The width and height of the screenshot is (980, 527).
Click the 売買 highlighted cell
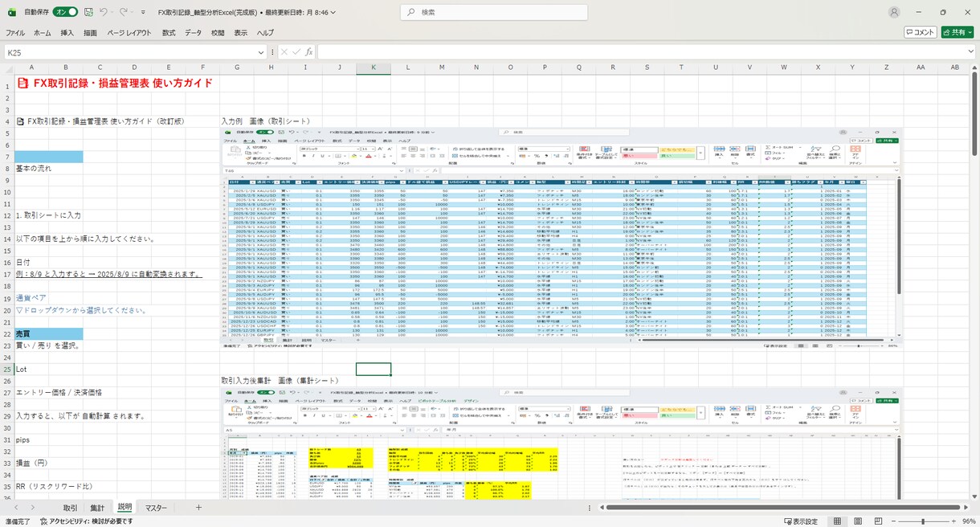click(x=48, y=333)
